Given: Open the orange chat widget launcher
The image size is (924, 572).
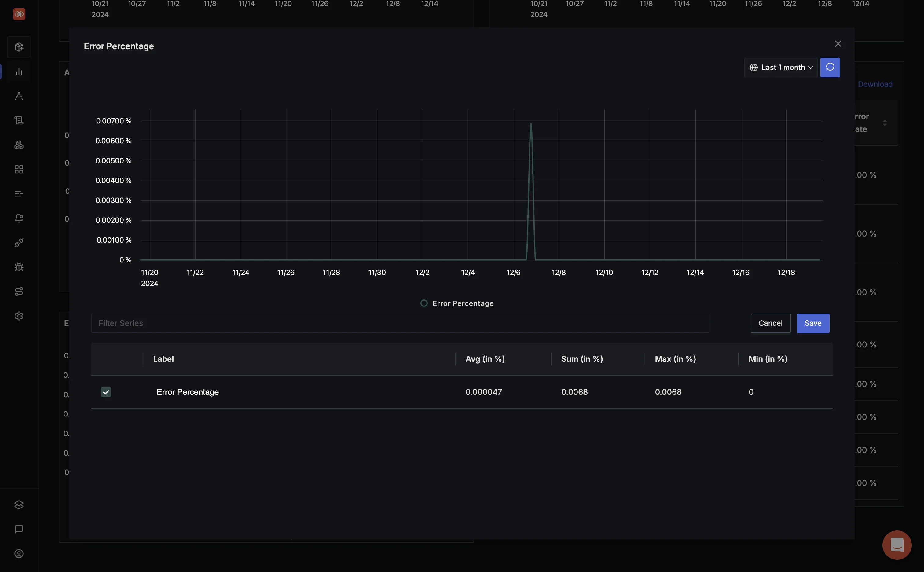Looking at the screenshot, I should (x=897, y=545).
